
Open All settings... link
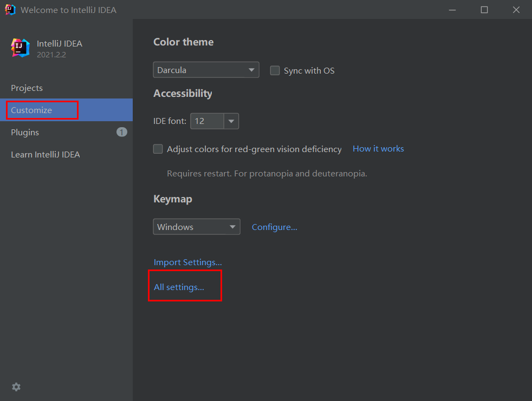tap(179, 287)
